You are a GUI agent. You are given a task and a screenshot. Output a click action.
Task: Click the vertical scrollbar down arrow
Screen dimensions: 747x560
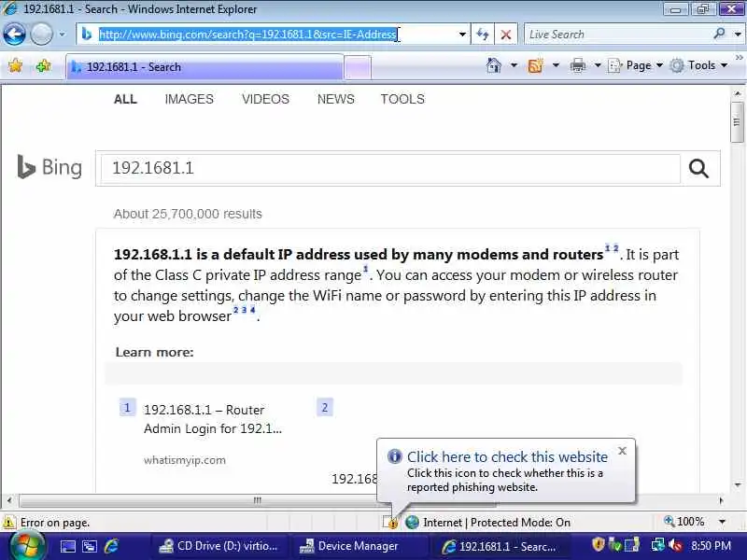click(737, 484)
